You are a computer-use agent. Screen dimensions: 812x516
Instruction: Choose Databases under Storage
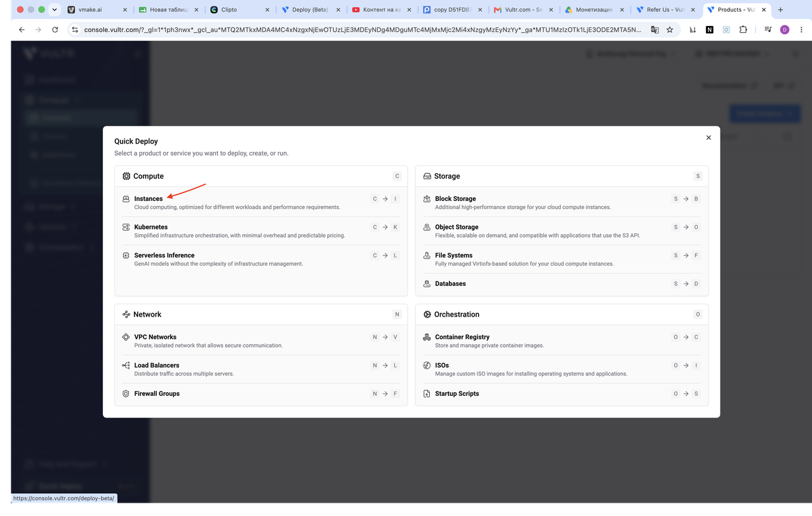[562, 283]
